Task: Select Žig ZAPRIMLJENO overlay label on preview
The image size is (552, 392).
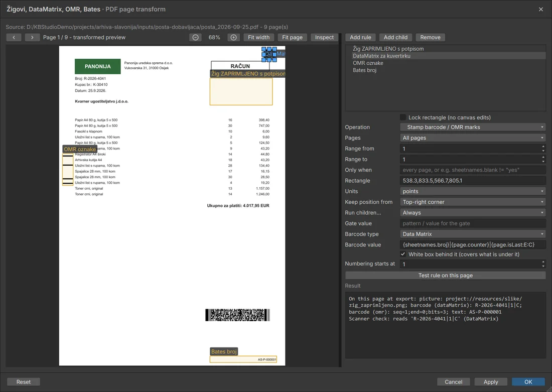Action: coord(248,74)
